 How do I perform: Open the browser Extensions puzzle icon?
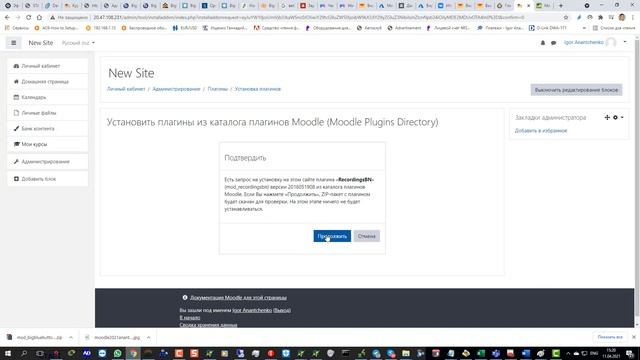point(600,18)
